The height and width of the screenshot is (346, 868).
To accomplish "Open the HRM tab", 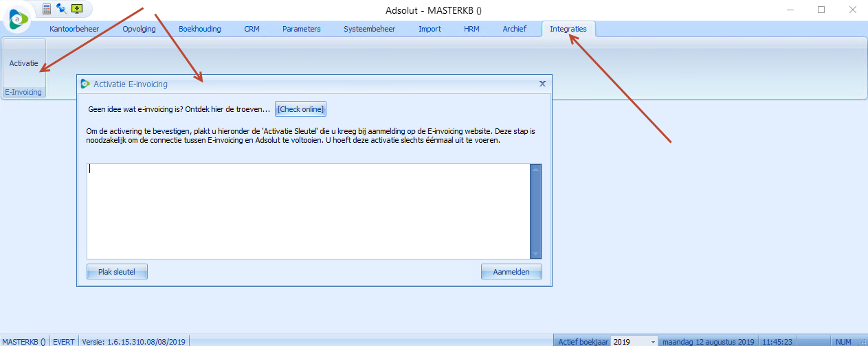I will point(471,29).
